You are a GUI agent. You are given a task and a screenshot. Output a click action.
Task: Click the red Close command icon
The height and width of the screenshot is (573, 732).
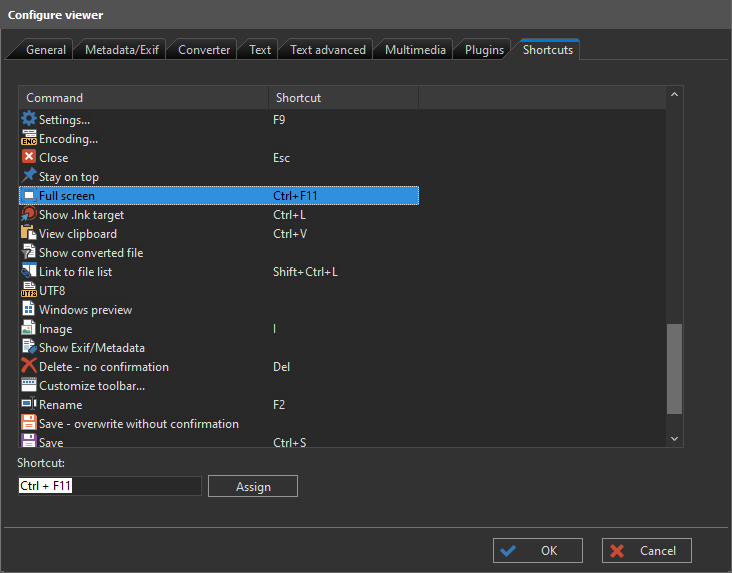pyautogui.click(x=29, y=158)
